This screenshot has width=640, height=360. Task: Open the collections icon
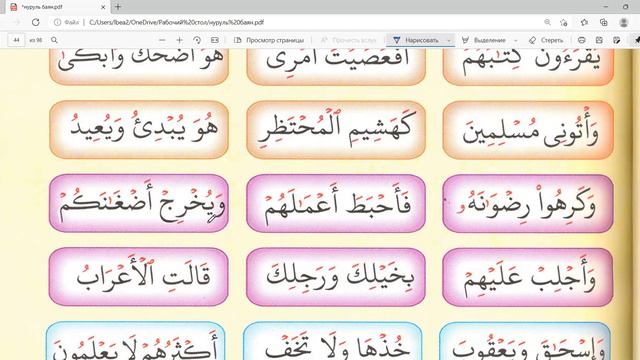click(x=604, y=22)
